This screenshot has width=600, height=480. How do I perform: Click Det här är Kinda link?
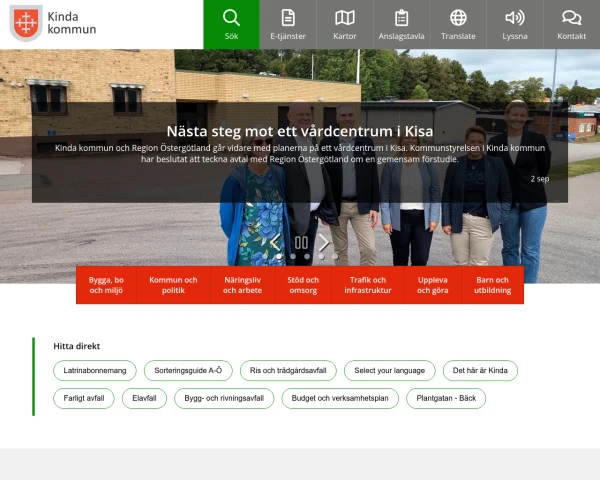[480, 371]
